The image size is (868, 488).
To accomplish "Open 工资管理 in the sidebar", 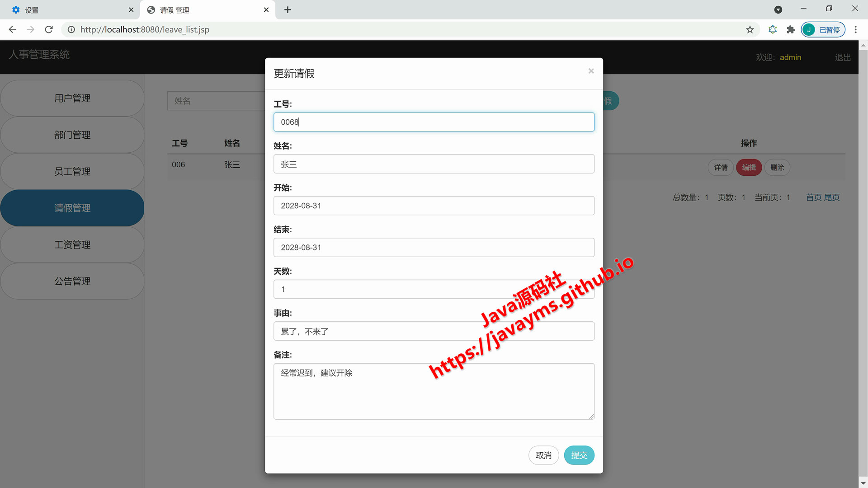I will (72, 245).
